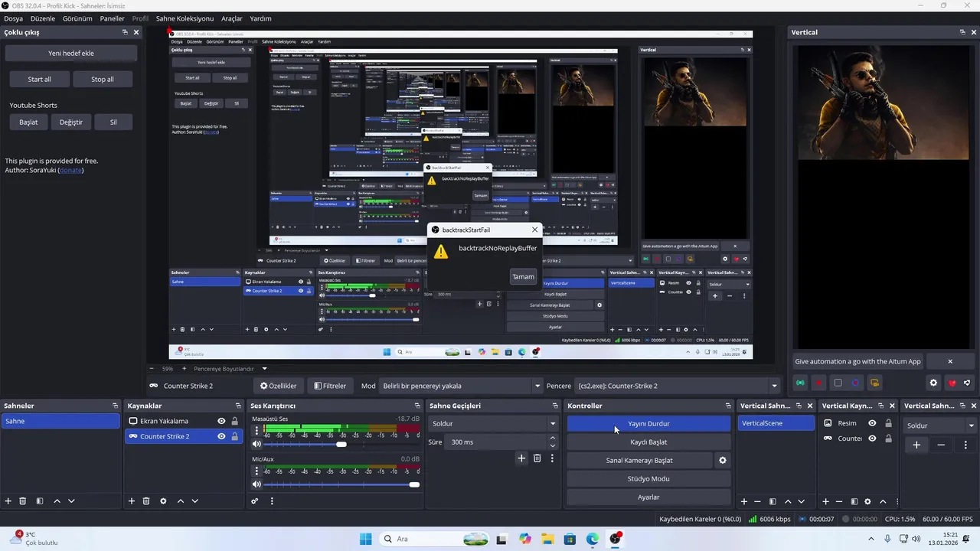
Task: Click the red heart icon in Vertical panel
Action: pos(952,383)
